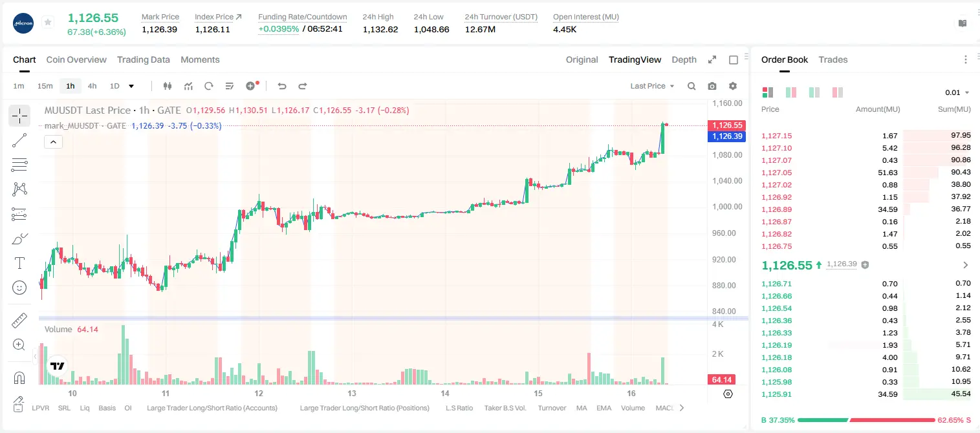Switch chart view to Depth
The image size is (980, 433).
[684, 59]
